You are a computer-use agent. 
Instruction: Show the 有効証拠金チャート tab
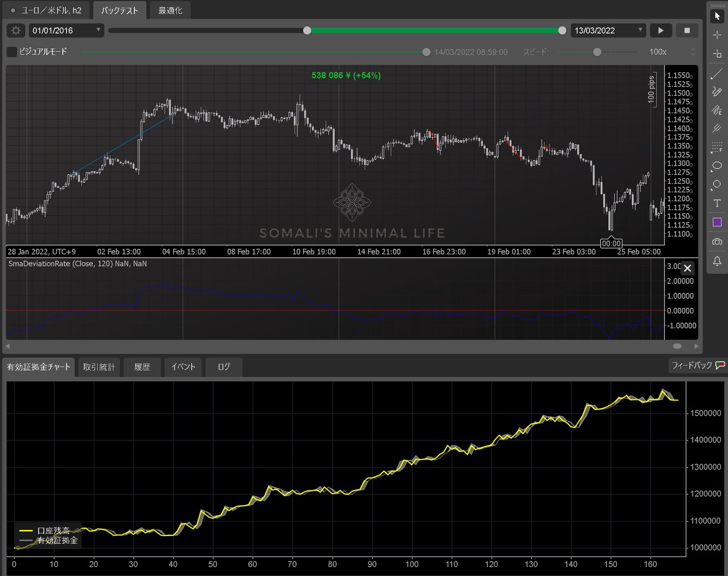(x=39, y=367)
